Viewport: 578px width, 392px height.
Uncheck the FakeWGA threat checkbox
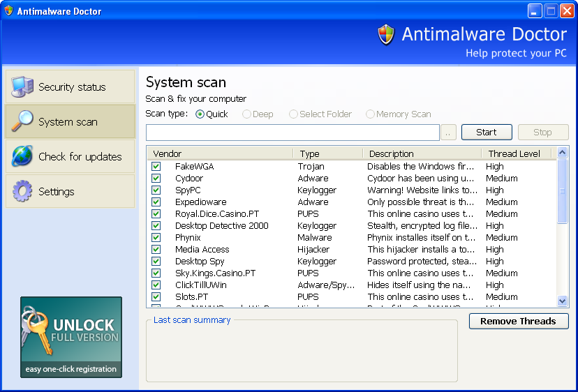pos(156,166)
